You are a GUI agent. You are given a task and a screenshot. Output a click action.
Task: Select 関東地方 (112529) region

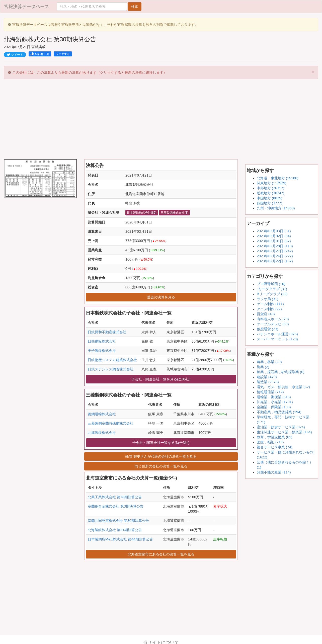272,183
